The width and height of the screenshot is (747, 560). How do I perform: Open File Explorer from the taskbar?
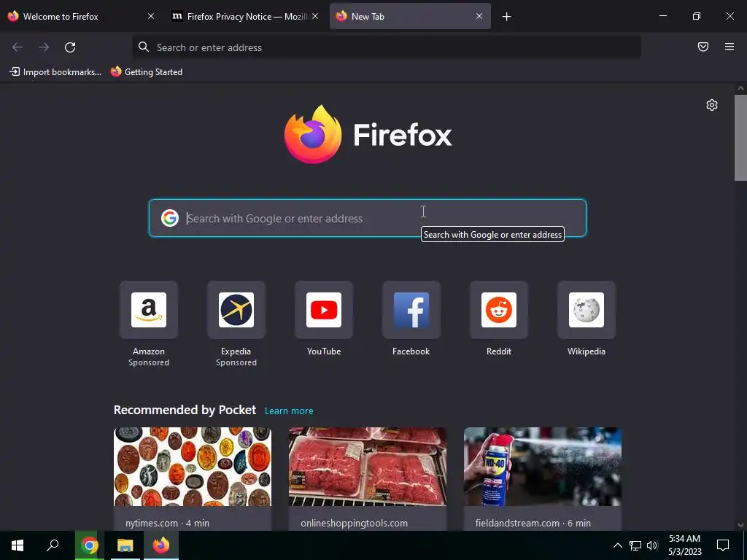coord(125,545)
